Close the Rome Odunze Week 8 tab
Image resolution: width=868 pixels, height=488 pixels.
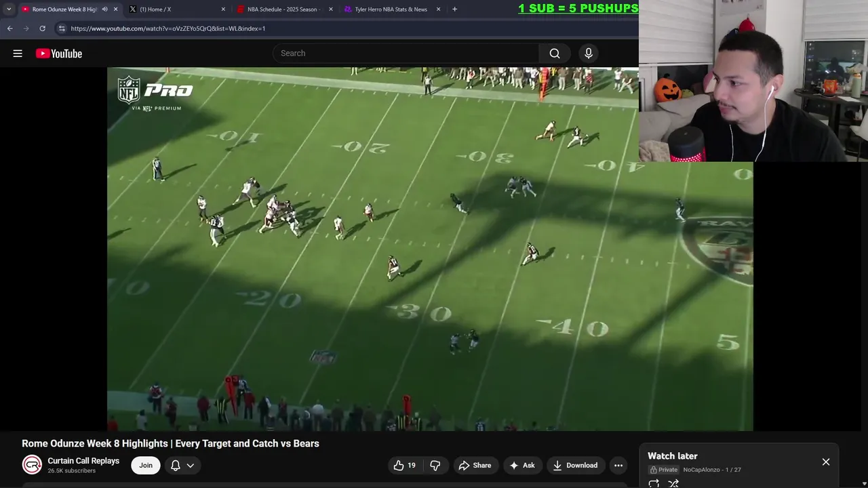coord(115,9)
